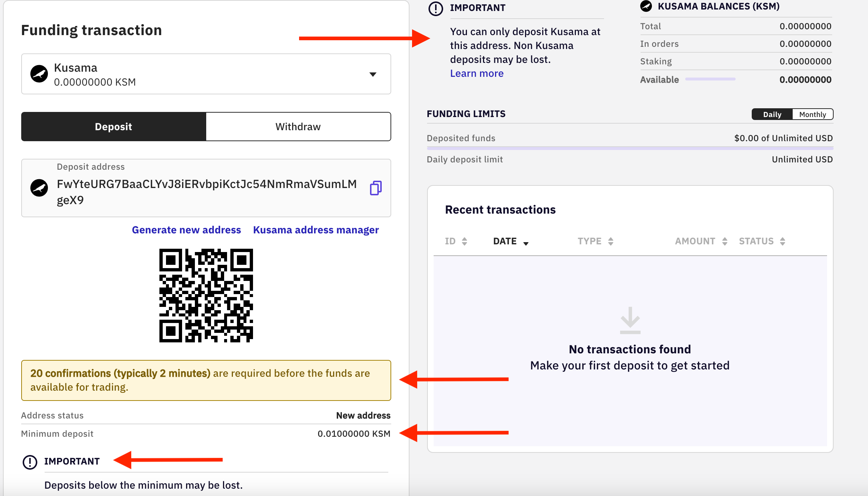Screen dimensions: 868x496
Task: Click the 20 confirmations notice
Action: point(206,380)
